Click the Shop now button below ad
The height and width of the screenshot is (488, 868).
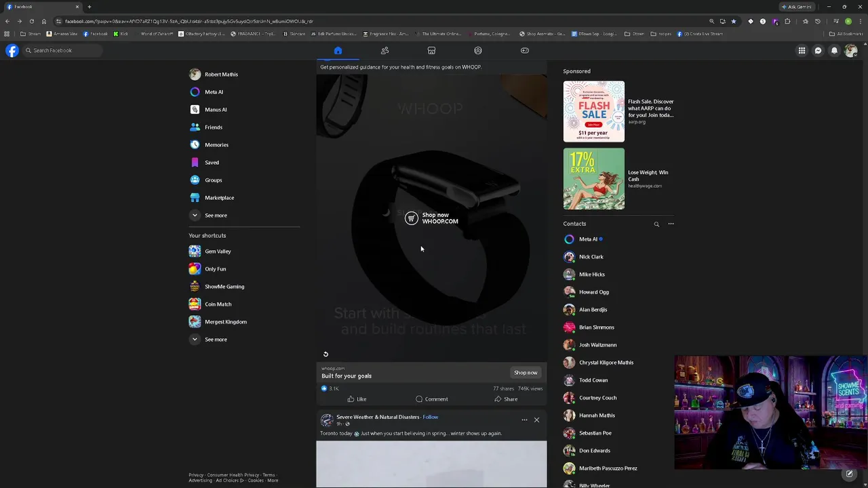pyautogui.click(x=526, y=373)
